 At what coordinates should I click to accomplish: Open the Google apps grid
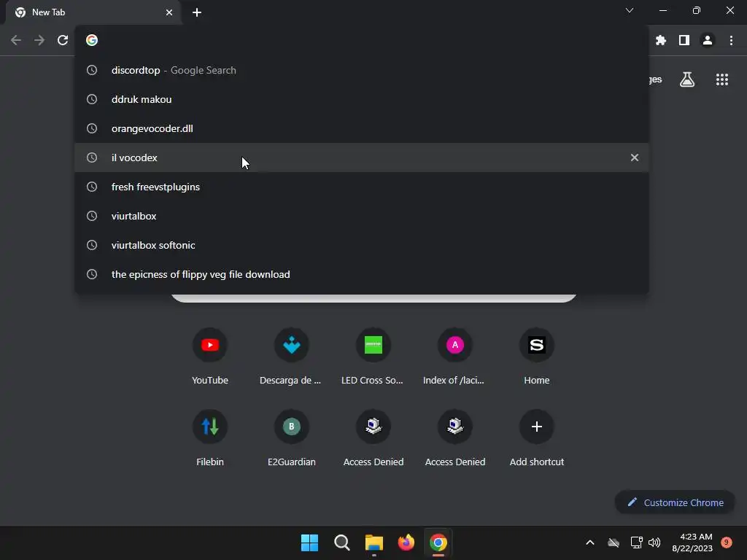point(722,79)
